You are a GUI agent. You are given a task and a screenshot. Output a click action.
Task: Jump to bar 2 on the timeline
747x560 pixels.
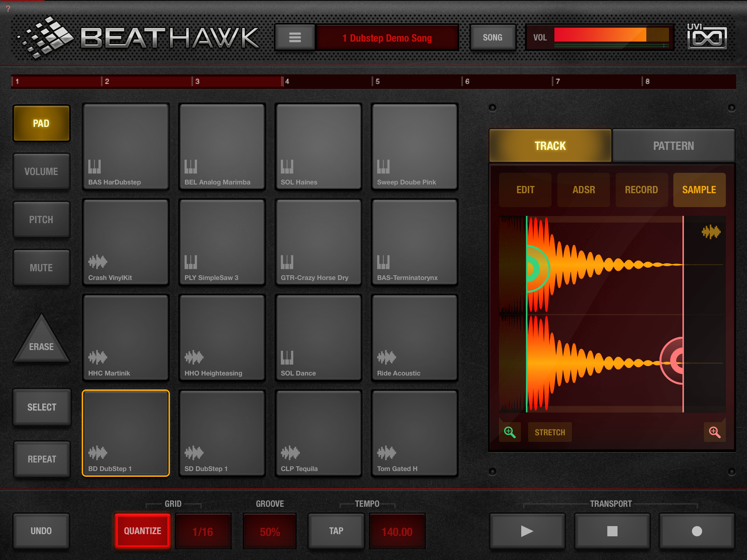(x=107, y=81)
